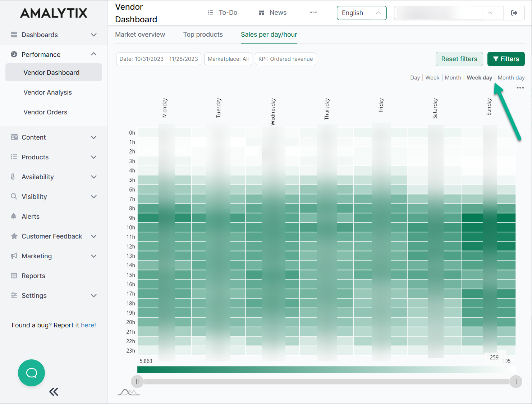Click the left range slider handle
The image size is (532, 404).
tap(137, 382)
